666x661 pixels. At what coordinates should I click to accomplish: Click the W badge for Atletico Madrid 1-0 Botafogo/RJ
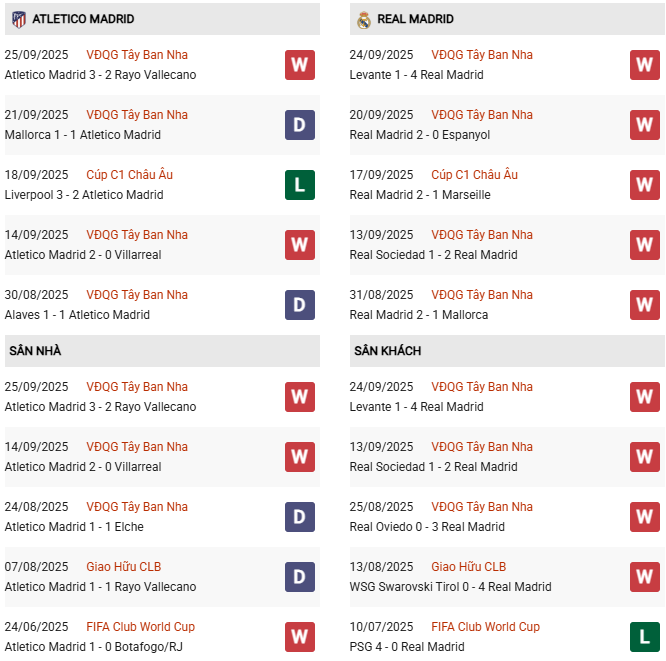(300, 637)
